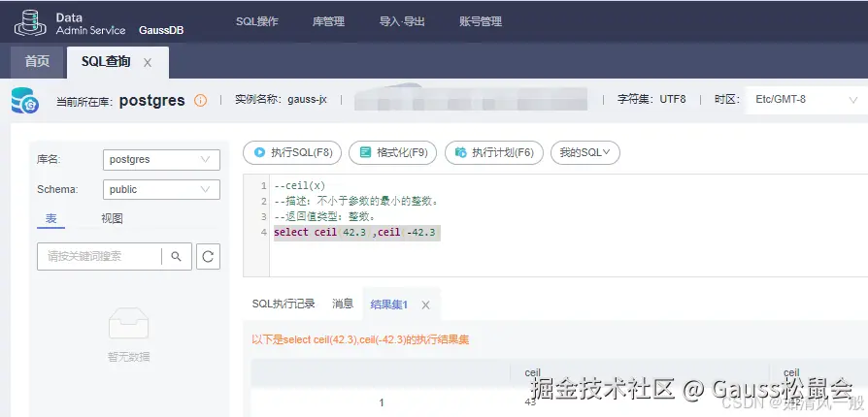The width and height of the screenshot is (868, 417).
Task: Click the orange info icon beside postgres
Action: click(x=200, y=100)
